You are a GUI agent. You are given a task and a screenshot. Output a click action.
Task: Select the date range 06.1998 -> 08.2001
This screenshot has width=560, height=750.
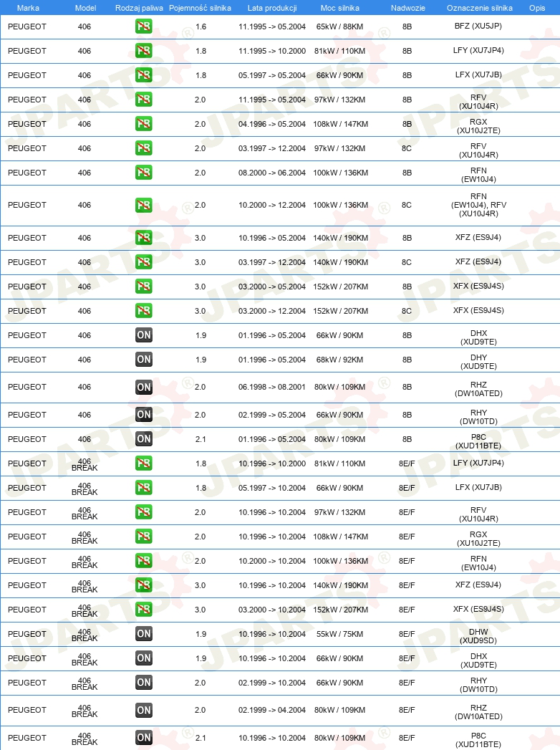click(x=272, y=387)
